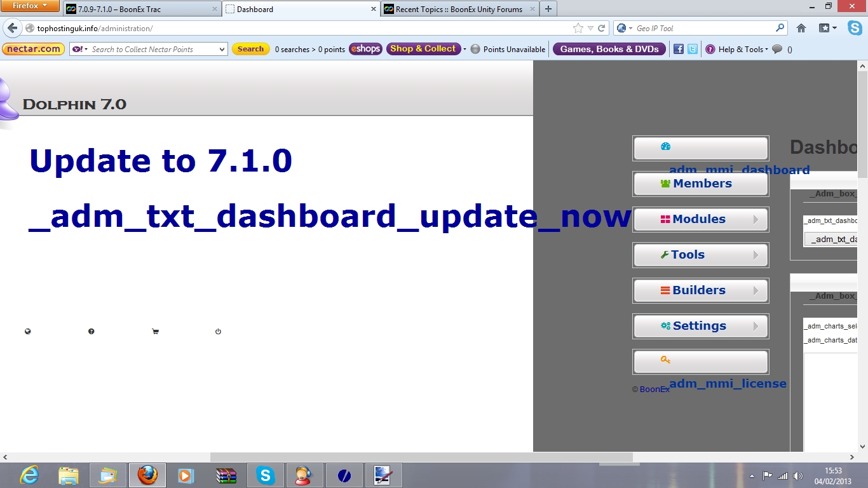Switch to the 7.0.9-7.1.0 BoonEx Trac tab
The image size is (868, 488).
click(142, 9)
